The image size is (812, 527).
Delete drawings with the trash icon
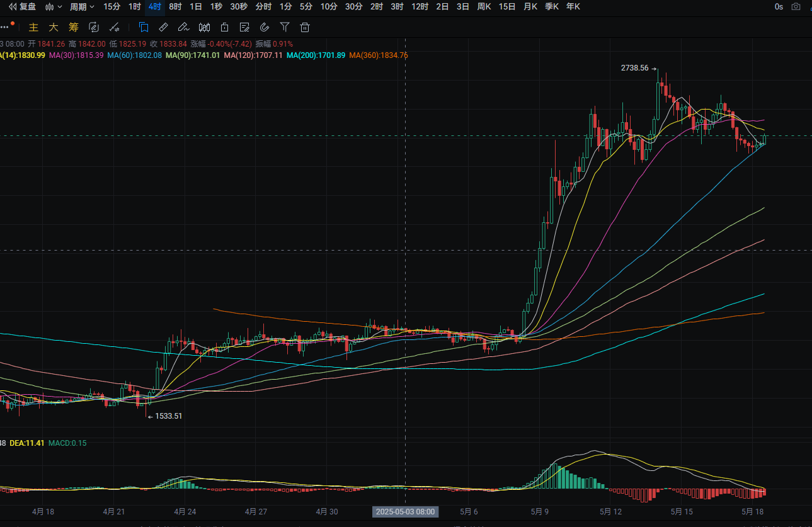tap(305, 27)
